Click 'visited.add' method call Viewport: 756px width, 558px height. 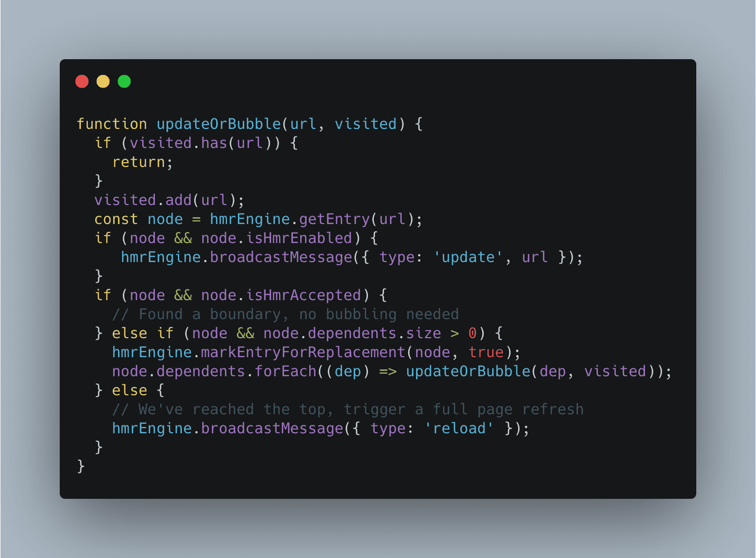[x=143, y=200]
